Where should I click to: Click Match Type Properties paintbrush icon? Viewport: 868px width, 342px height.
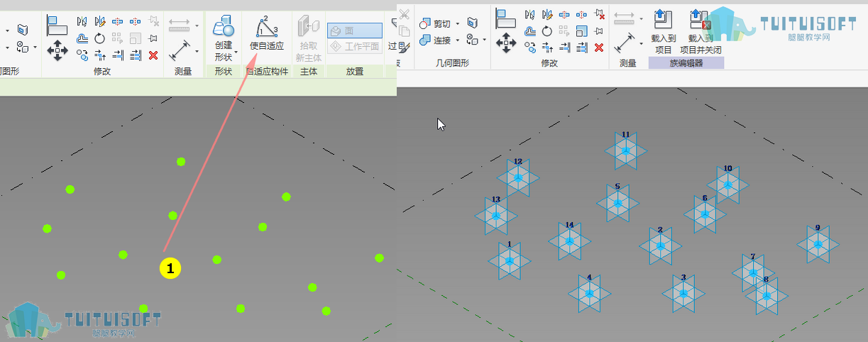point(404,47)
